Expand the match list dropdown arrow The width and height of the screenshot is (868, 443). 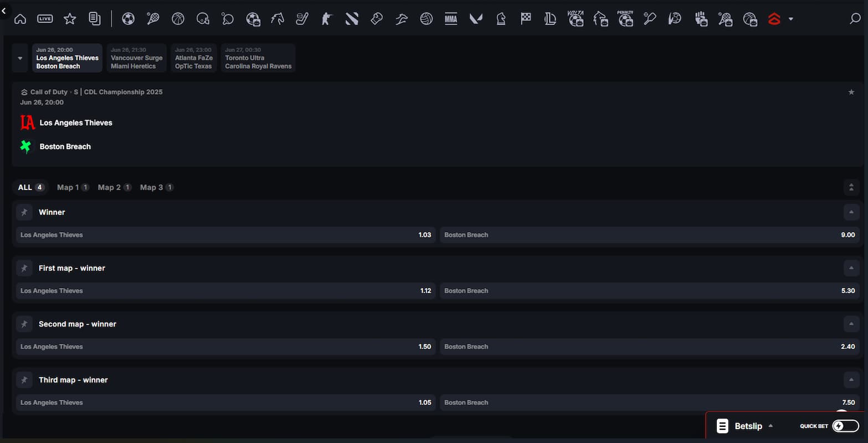[x=20, y=58]
